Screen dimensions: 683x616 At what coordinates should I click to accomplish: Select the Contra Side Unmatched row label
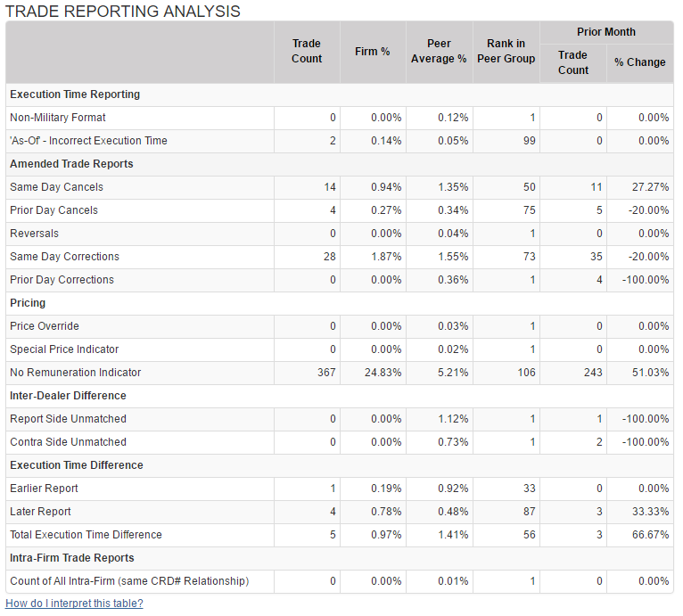click(68, 442)
